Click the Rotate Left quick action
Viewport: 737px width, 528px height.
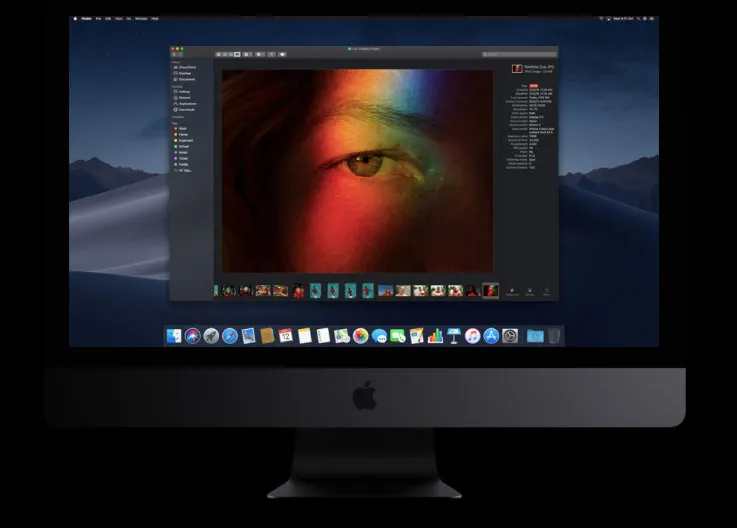click(512, 292)
